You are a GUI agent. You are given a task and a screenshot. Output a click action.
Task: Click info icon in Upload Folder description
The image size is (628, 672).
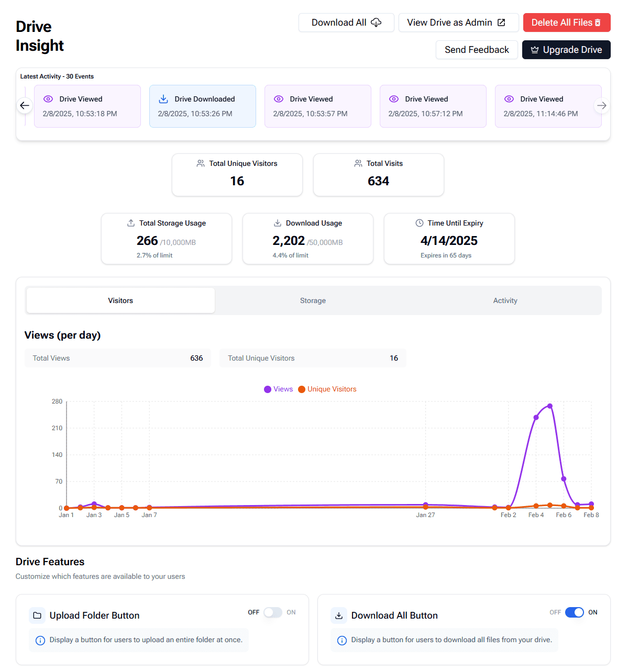[40, 640]
